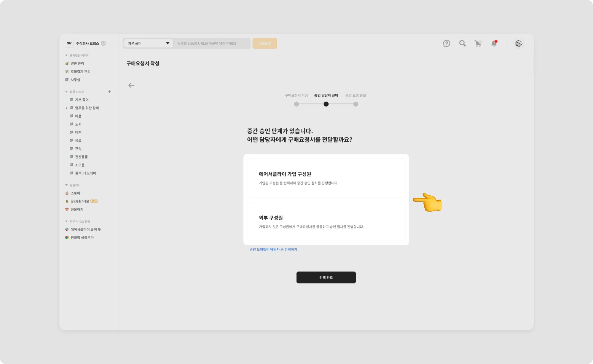Go back with the left arrow

(x=131, y=85)
